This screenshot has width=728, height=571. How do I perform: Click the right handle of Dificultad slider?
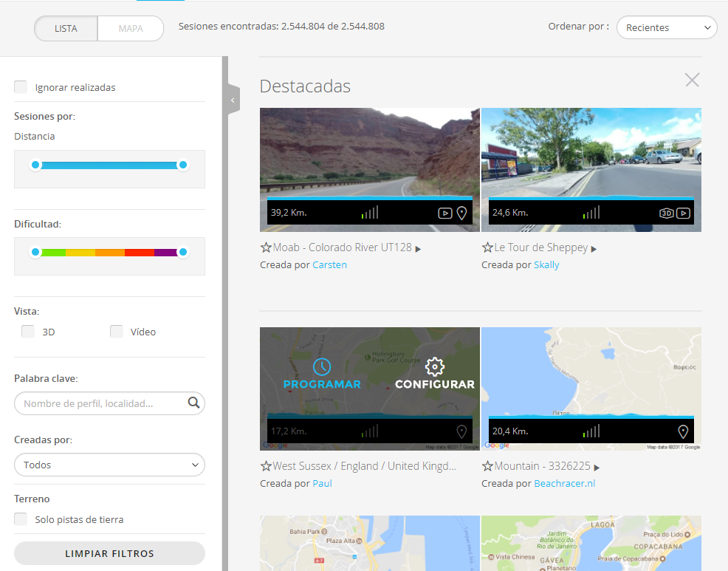pos(183,253)
